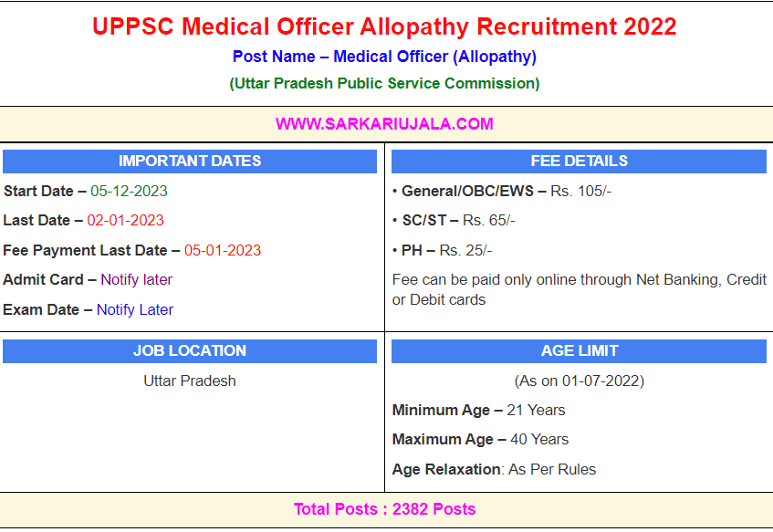Click the Last Date 02-01-2023 value
This screenshot has height=532, width=773.
point(125,220)
